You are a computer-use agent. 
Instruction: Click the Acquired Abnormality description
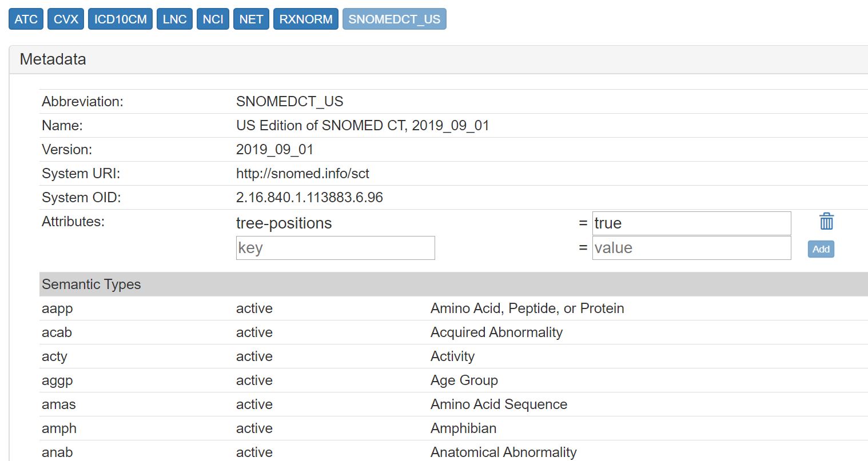(x=496, y=332)
